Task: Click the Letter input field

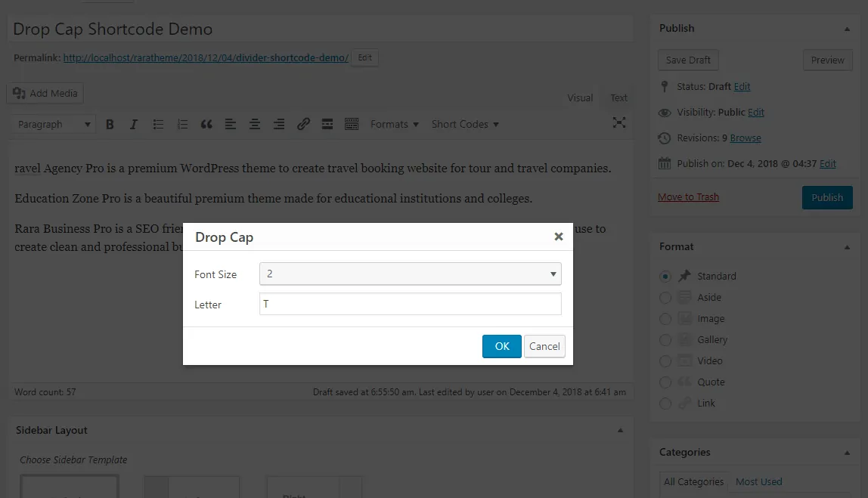Action: (x=410, y=304)
